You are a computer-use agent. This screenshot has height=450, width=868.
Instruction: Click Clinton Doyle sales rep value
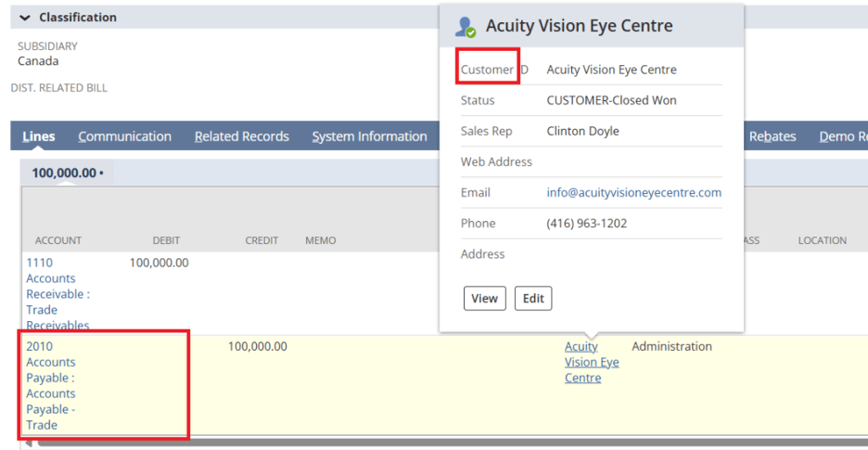pos(583,132)
